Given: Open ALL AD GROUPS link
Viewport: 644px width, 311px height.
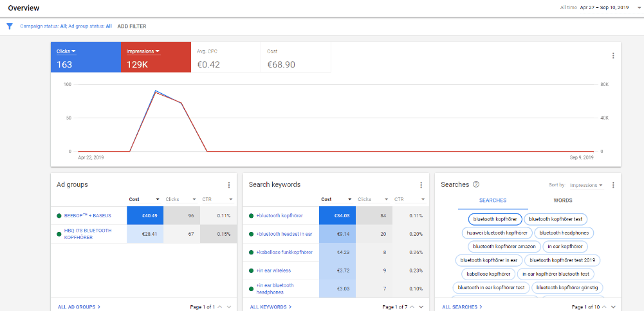Looking at the screenshot, I should [79, 307].
